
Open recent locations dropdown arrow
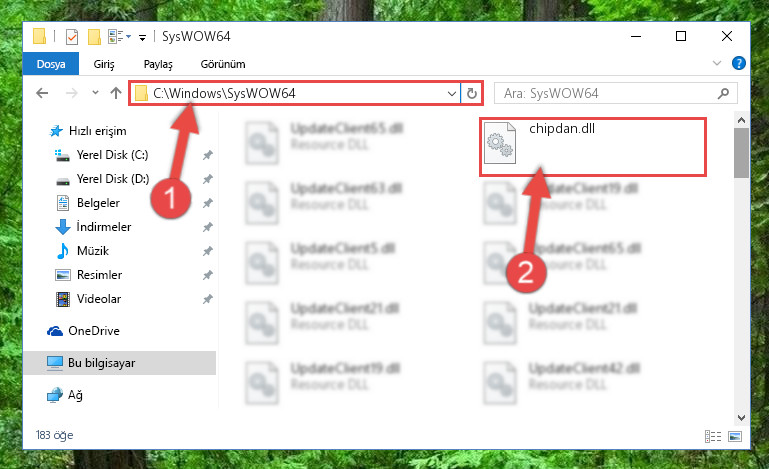coord(95,93)
